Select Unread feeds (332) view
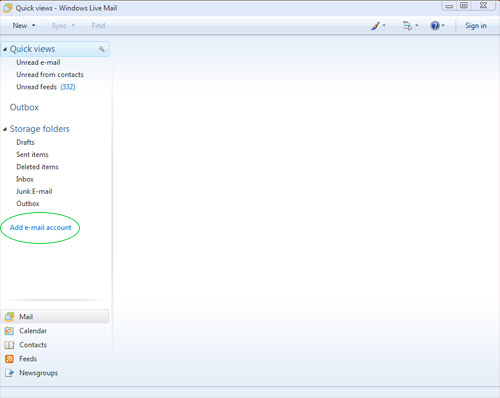Image resolution: width=500 pixels, height=398 pixels. 46,87
